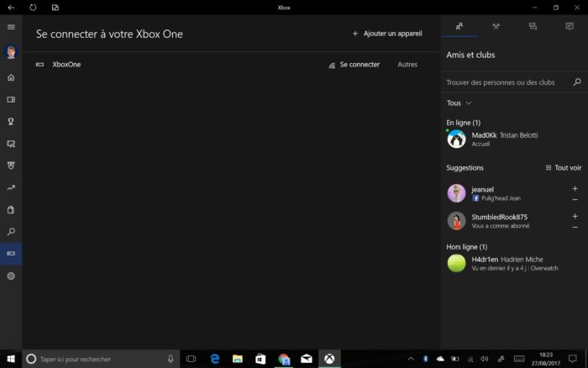This screenshot has height=368, width=588.
Task: Click the refresh icon in title bar
Action: coord(33,7)
